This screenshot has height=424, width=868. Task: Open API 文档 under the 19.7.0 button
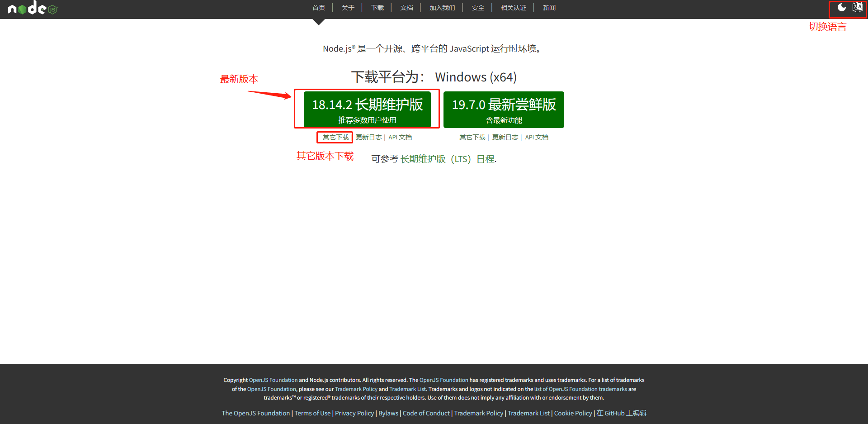point(537,137)
